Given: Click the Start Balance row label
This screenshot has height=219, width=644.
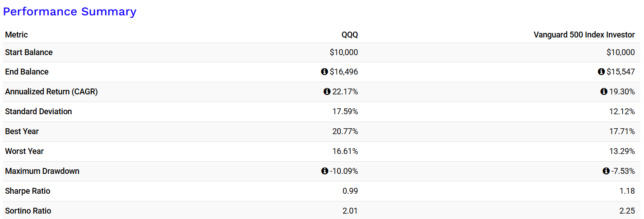Looking at the screenshot, I should tap(29, 52).
